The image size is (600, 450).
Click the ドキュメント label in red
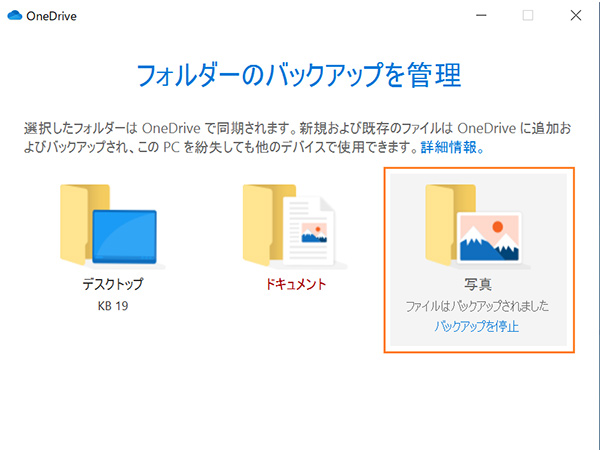(295, 284)
